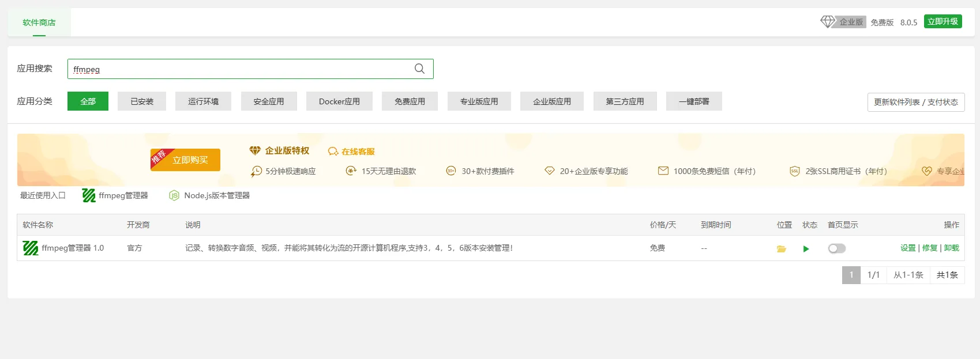This screenshot has height=359, width=980.
Task: Click the online customer service chat icon
Action: [333, 152]
